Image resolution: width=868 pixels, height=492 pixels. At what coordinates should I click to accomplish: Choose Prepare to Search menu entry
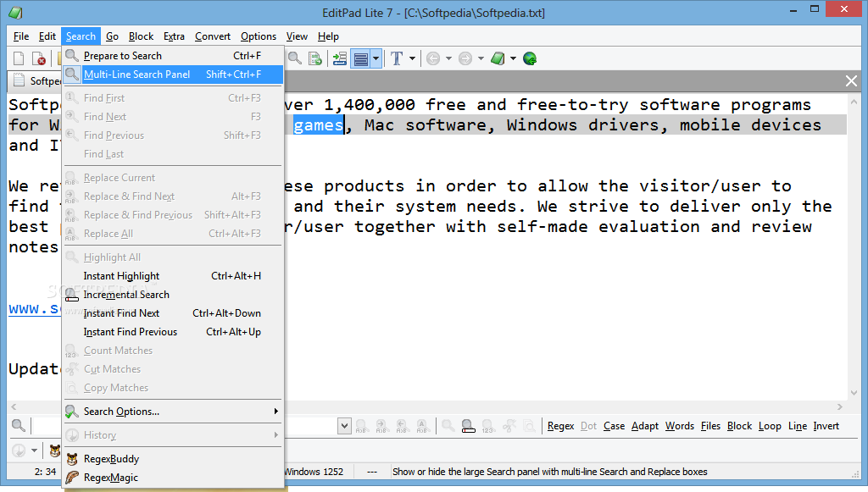173,56
